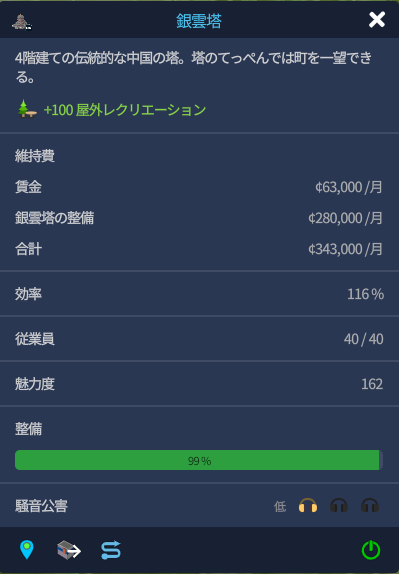Click the relocate building arrow icon
The height and width of the screenshot is (574, 399).
pos(69,550)
